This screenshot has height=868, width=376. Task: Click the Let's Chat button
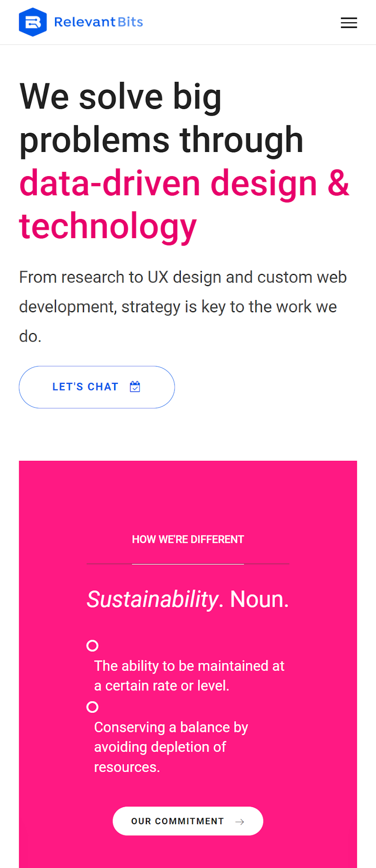tap(97, 387)
